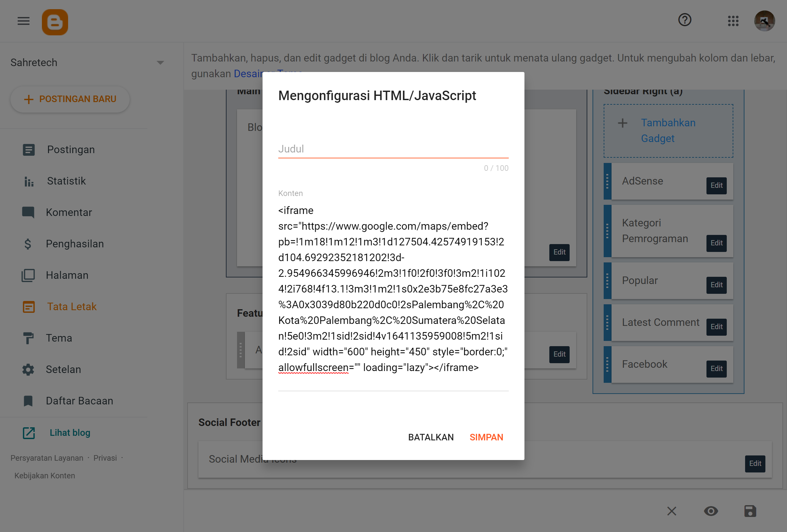Click the Judul input field
787x532 pixels.
tap(393, 149)
